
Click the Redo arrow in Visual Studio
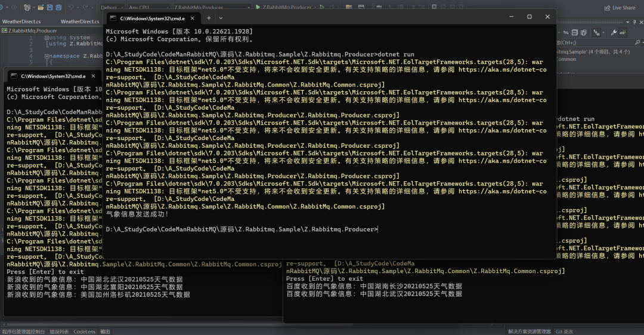tap(85, 7)
